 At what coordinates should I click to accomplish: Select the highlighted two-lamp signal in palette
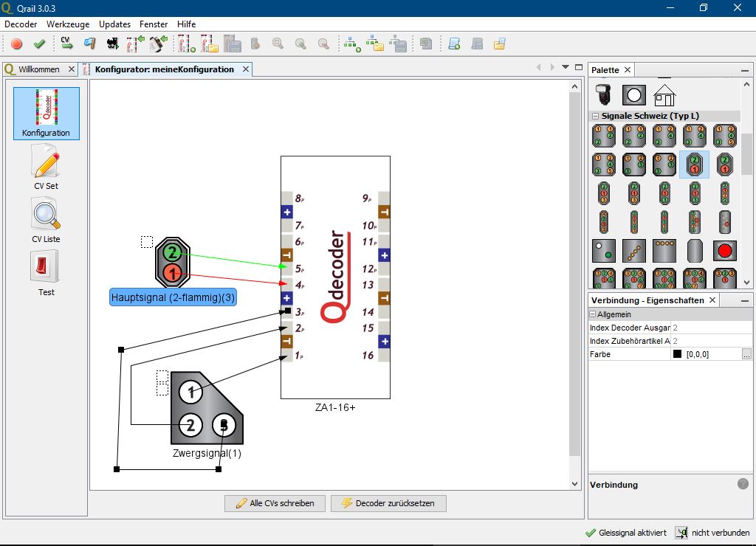point(694,165)
